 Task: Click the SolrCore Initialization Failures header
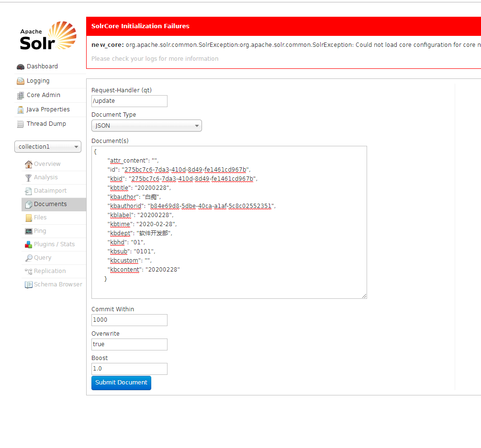[x=140, y=26]
